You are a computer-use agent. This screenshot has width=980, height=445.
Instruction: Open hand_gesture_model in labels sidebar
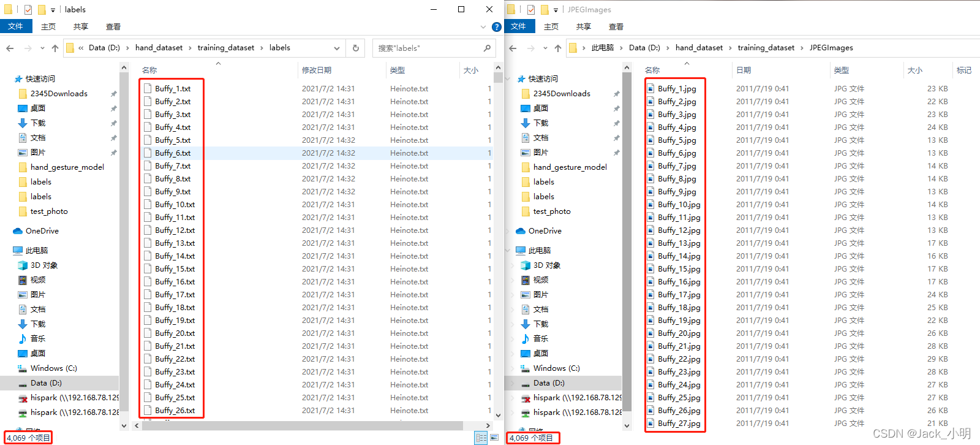coord(67,167)
